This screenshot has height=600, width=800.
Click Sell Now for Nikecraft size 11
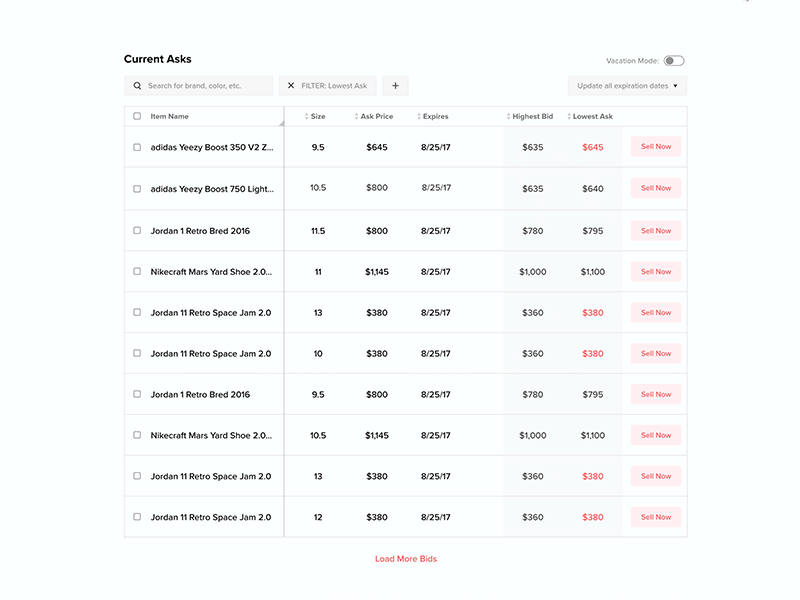pyautogui.click(x=656, y=271)
